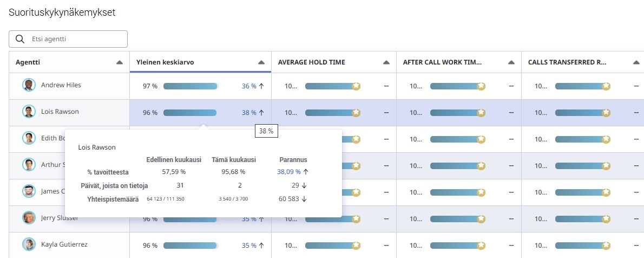Open Andrew Hiles agent name

[61, 85]
